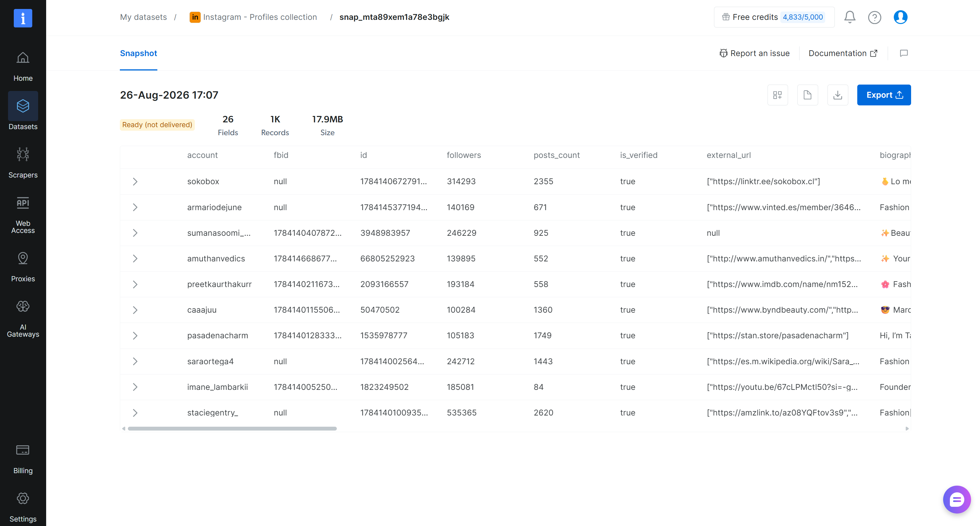Click the posts_count column header
This screenshot has height=526, width=980.
click(557, 155)
